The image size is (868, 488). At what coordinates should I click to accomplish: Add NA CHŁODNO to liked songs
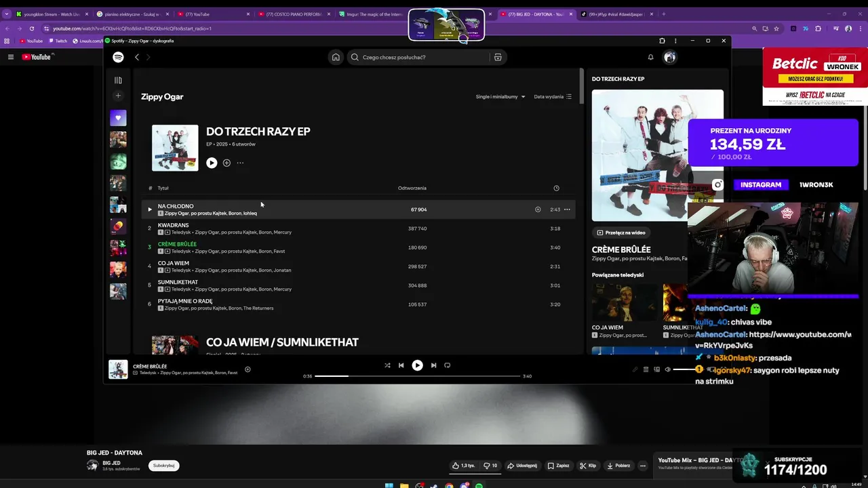point(538,209)
